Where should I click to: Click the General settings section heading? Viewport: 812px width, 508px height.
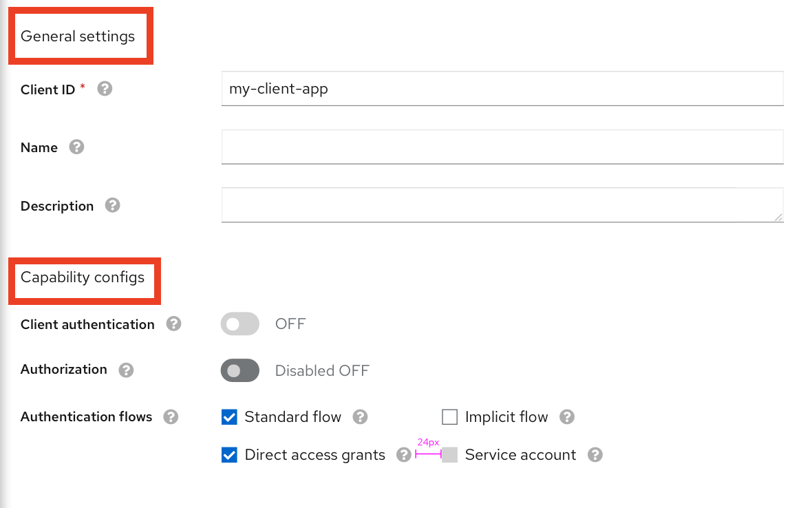pos(78,36)
